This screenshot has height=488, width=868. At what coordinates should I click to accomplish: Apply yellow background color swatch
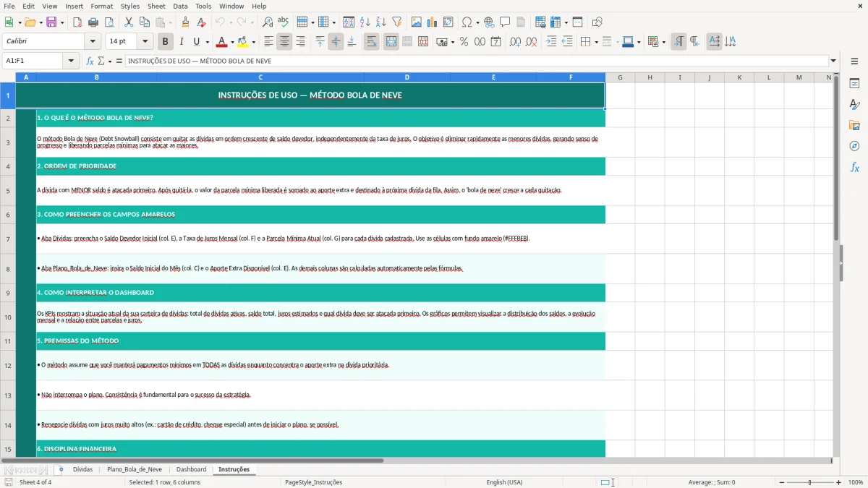pyautogui.click(x=243, y=42)
